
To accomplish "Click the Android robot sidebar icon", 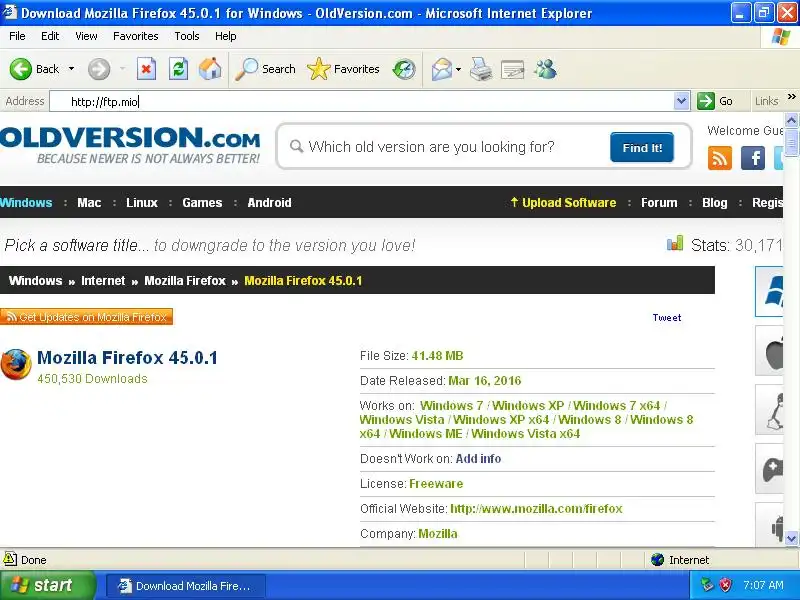I will pos(769,526).
